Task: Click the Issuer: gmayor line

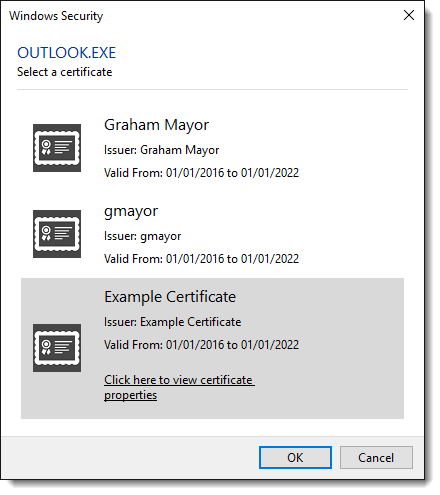Action: tap(142, 236)
